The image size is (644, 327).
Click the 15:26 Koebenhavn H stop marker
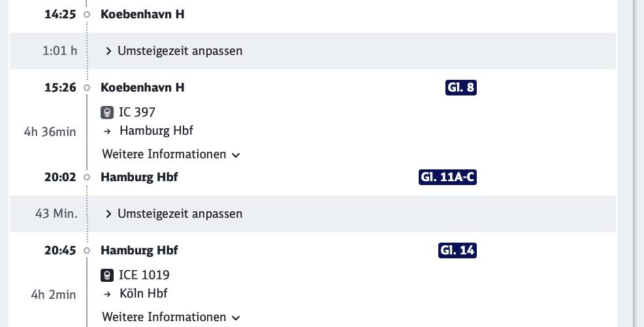87,88
